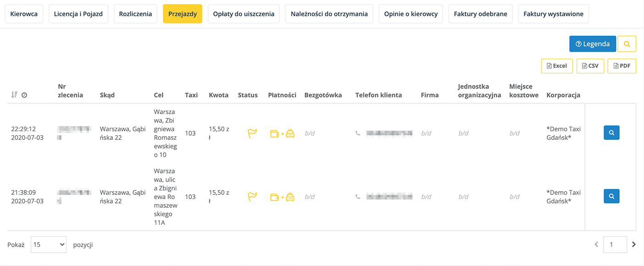
Task: Export the table as PDF
Action: pyautogui.click(x=622, y=66)
